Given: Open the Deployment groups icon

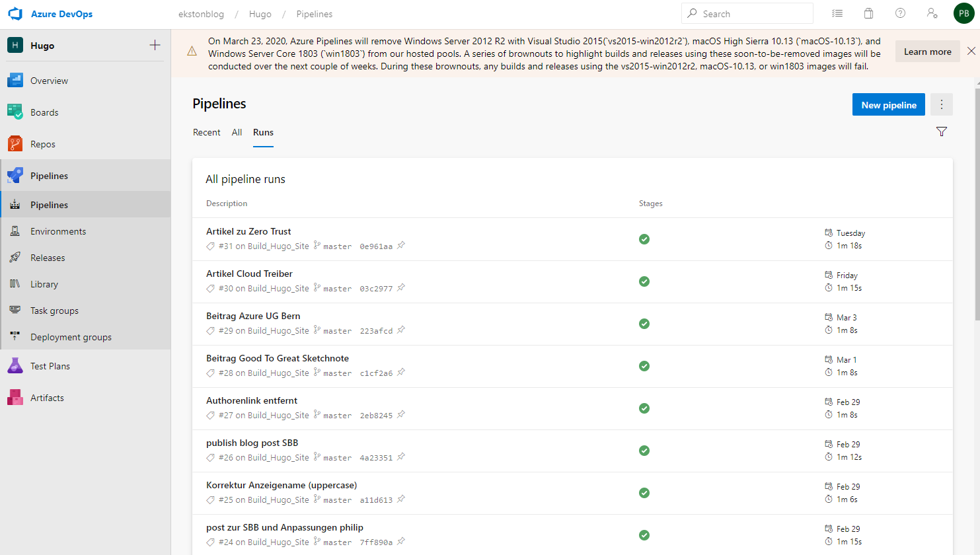Looking at the screenshot, I should pos(15,337).
